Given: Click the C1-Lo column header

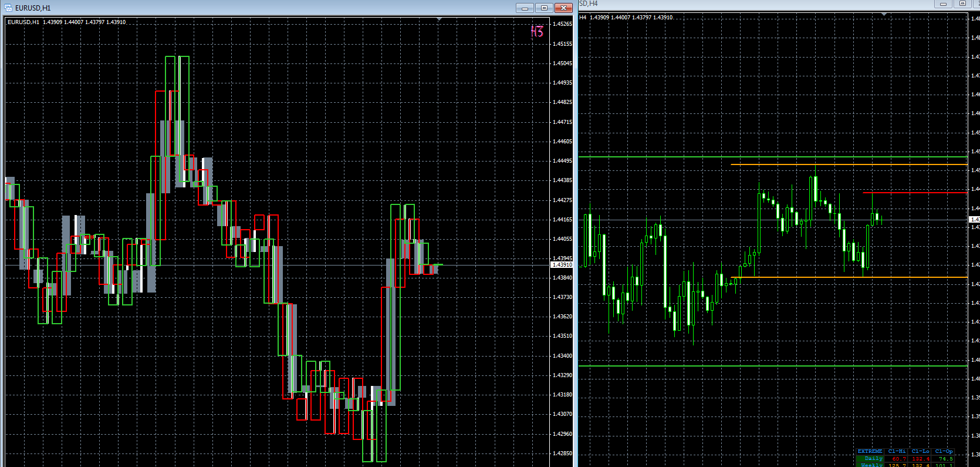Looking at the screenshot, I should [x=920, y=451].
